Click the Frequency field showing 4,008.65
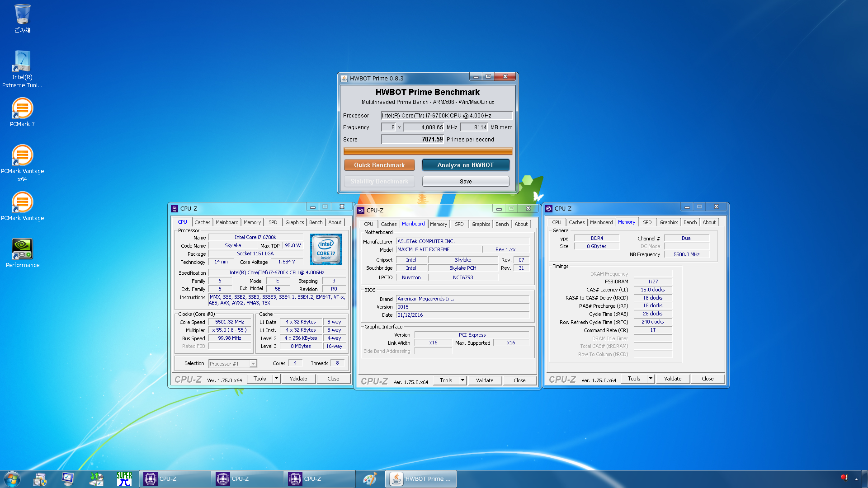Screen dimensions: 868x488 pos(424,127)
